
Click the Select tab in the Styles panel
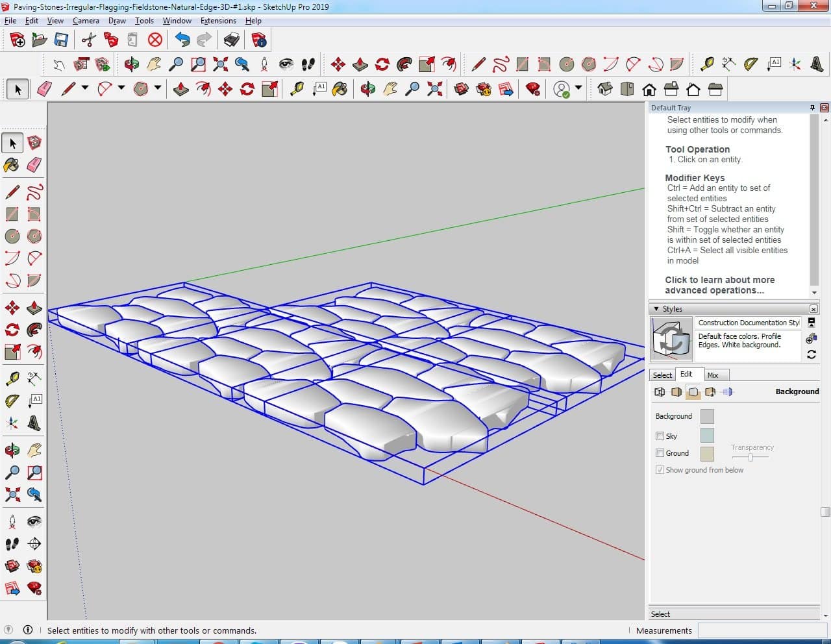click(x=662, y=375)
